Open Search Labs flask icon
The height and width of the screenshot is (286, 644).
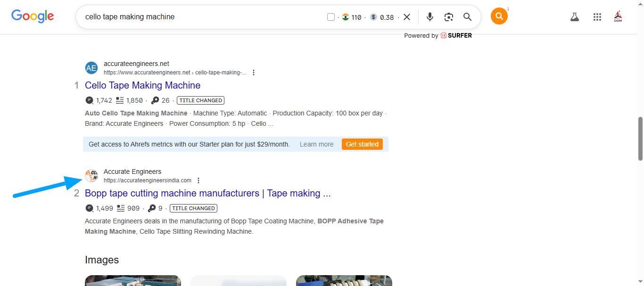click(x=574, y=17)
